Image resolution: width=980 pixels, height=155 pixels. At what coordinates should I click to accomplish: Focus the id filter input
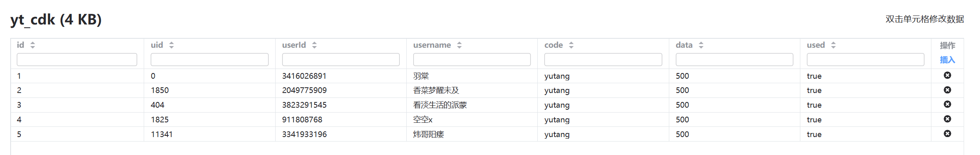(x=77, y=60)
